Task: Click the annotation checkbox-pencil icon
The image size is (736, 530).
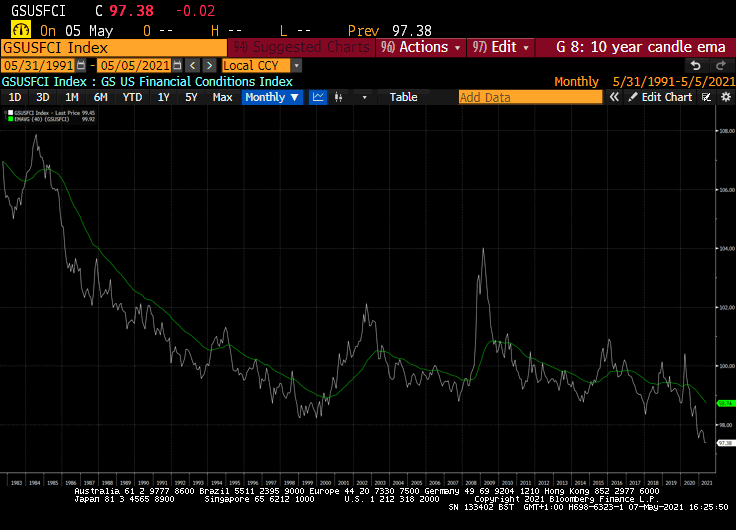Action: [706, 97]
